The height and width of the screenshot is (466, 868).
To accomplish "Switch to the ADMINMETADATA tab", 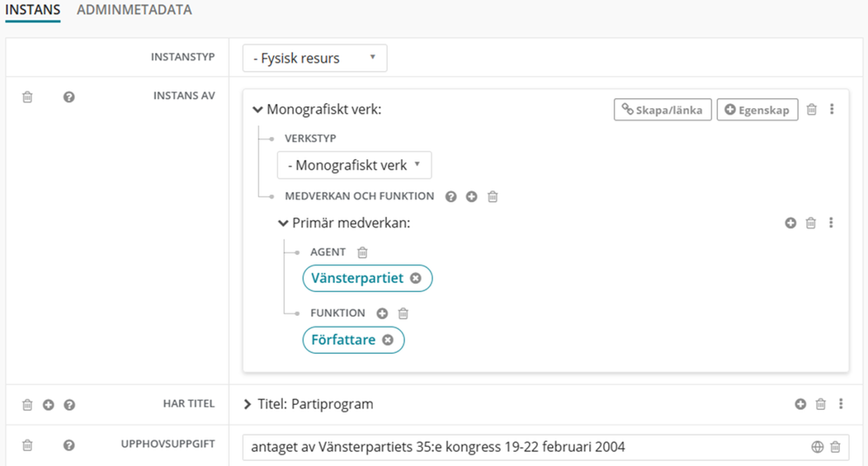I will [x=134, y=10].
